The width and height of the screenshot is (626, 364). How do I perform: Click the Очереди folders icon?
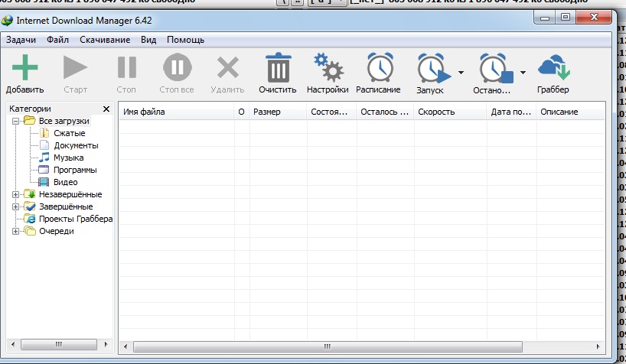click(x=30, y=231)
